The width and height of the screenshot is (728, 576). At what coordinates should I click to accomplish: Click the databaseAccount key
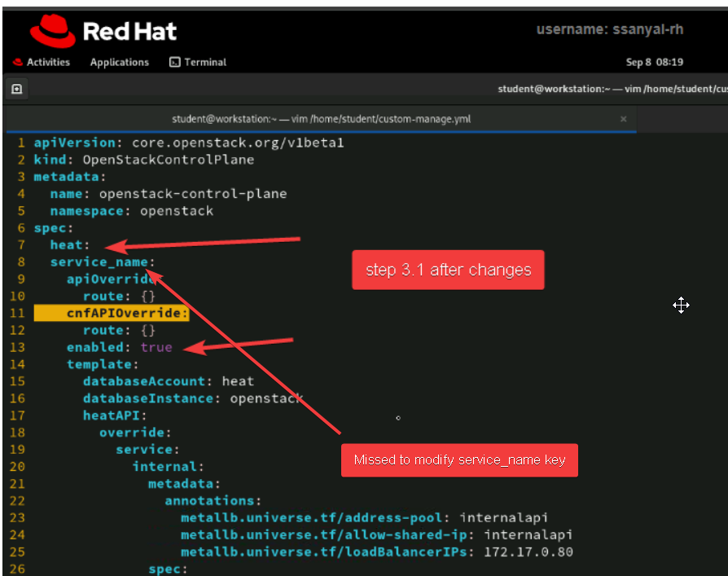point(144,381)
